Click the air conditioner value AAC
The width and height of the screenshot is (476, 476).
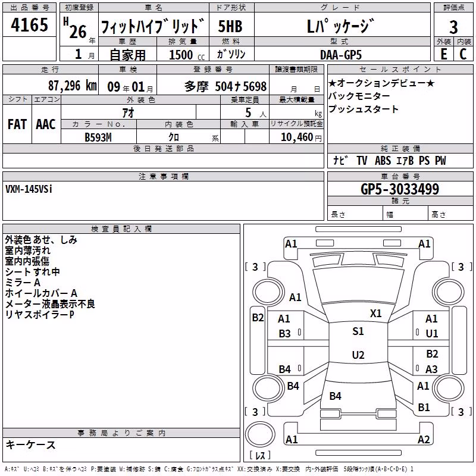click(46, 124)
